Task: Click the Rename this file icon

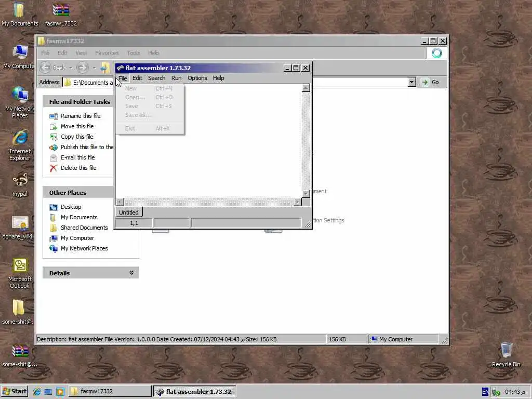Action: [x=54, y=116]
